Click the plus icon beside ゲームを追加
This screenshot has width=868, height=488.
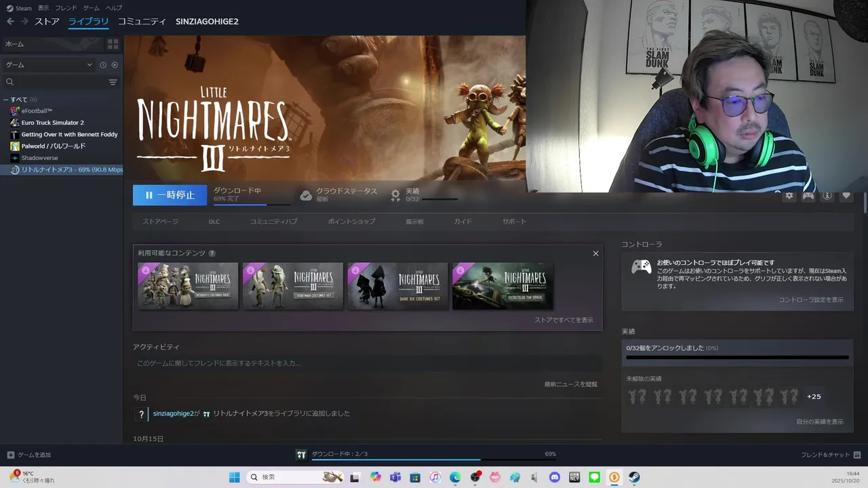pos(10,455)
